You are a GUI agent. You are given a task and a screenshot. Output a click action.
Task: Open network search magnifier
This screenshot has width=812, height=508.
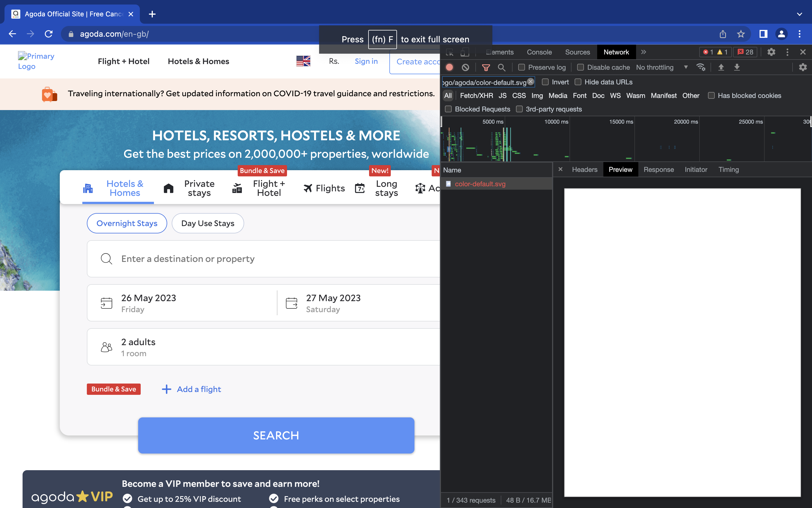[x=501, y=67]
